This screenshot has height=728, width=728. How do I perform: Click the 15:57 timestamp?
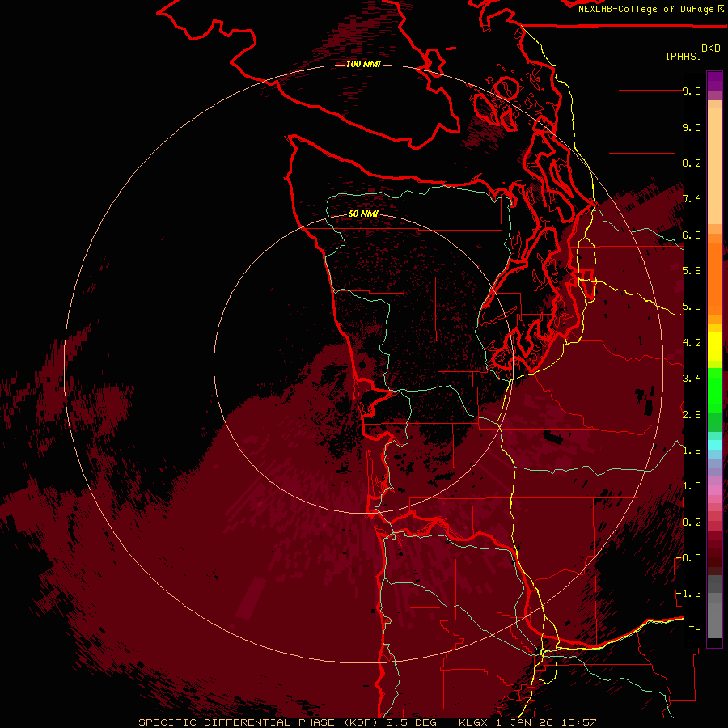[x=578, y=722]
